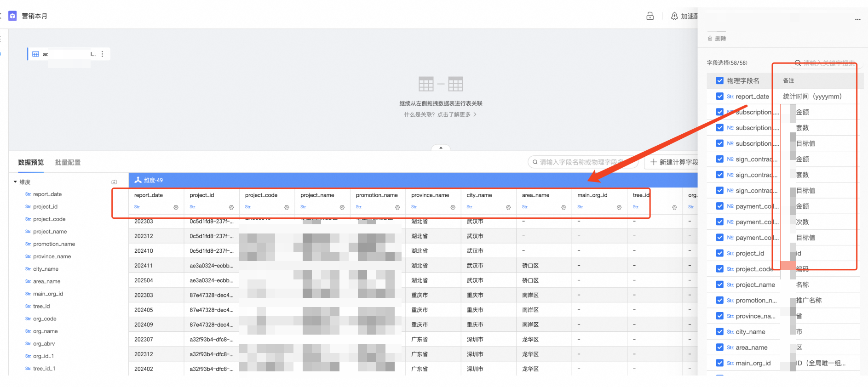This screenshot has height=387, width=868.
Task: Click the gear icon in report_date column
Action: coord(176,207)
